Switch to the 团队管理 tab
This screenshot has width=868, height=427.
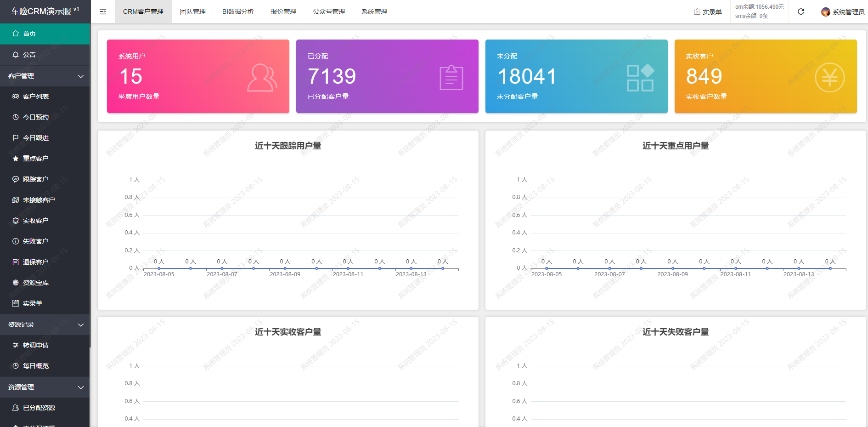click(x=193, y=11)
